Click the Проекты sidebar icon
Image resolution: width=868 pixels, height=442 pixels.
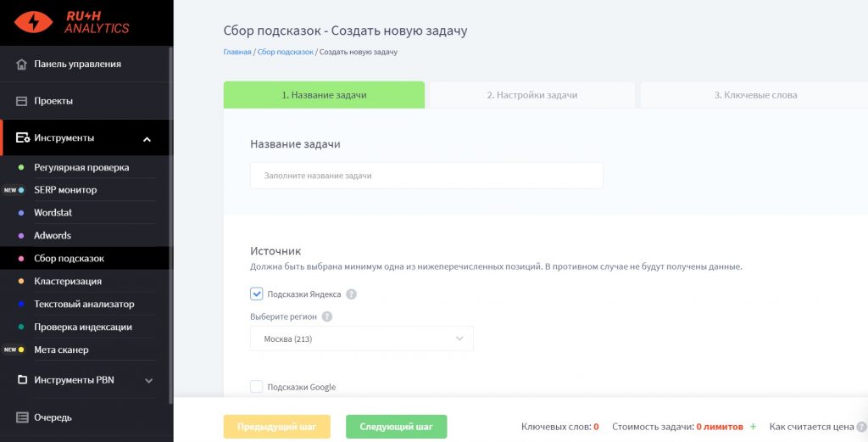point(21,101)
